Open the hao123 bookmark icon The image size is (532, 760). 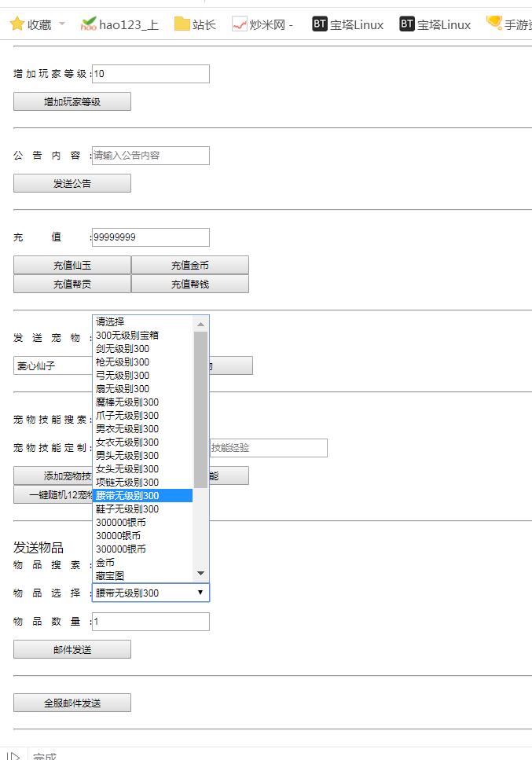coord(88,24)
